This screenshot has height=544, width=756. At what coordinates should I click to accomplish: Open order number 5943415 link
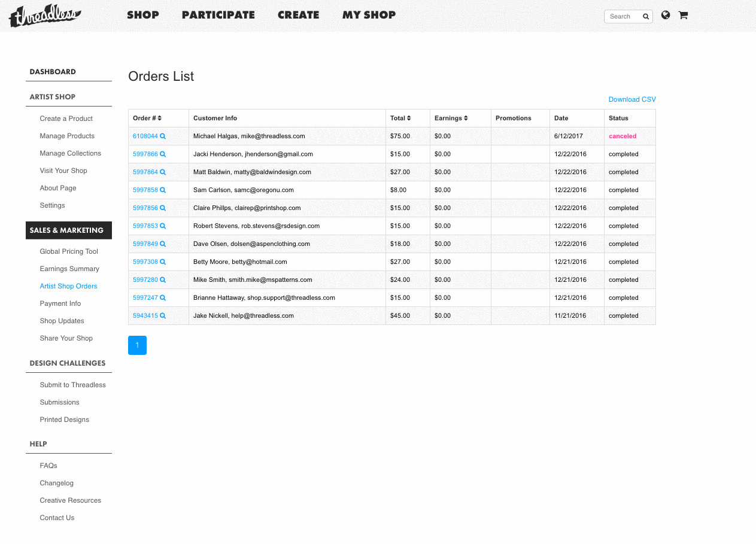145,316
